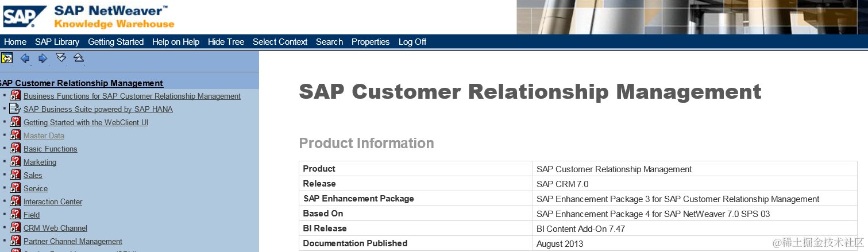Image resolution: width=868 pixels, height=252 pixels.
Task: Click the icon beside Partner Channel Management
Action: [15, 241]
